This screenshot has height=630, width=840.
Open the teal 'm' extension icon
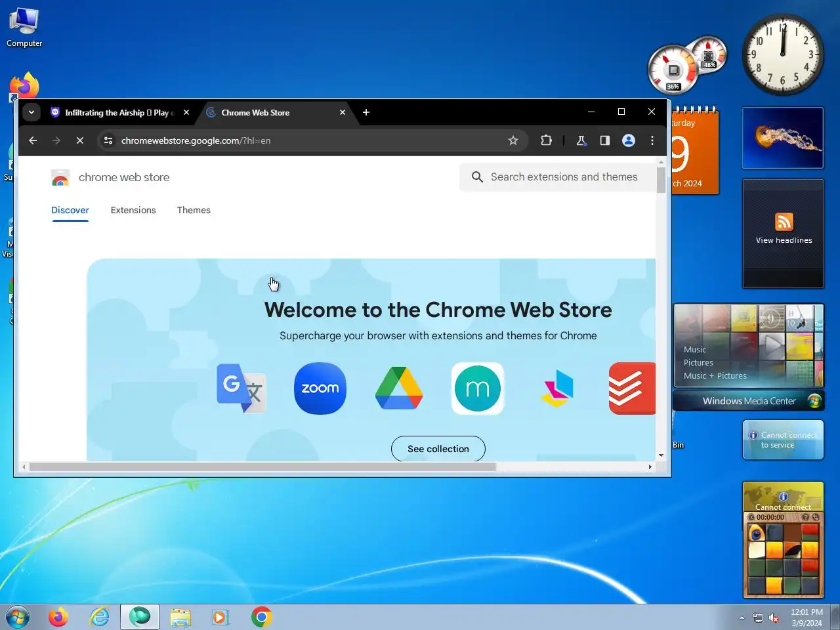478,388
